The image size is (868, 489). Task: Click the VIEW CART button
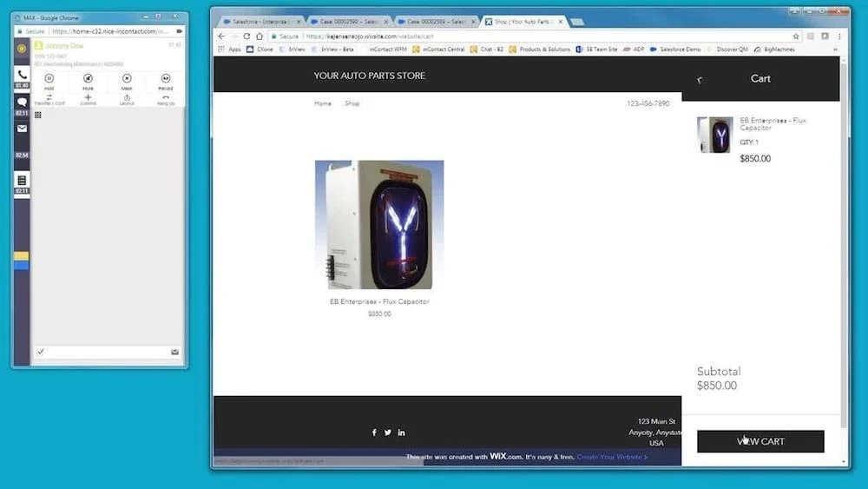(x=760, y=441)
